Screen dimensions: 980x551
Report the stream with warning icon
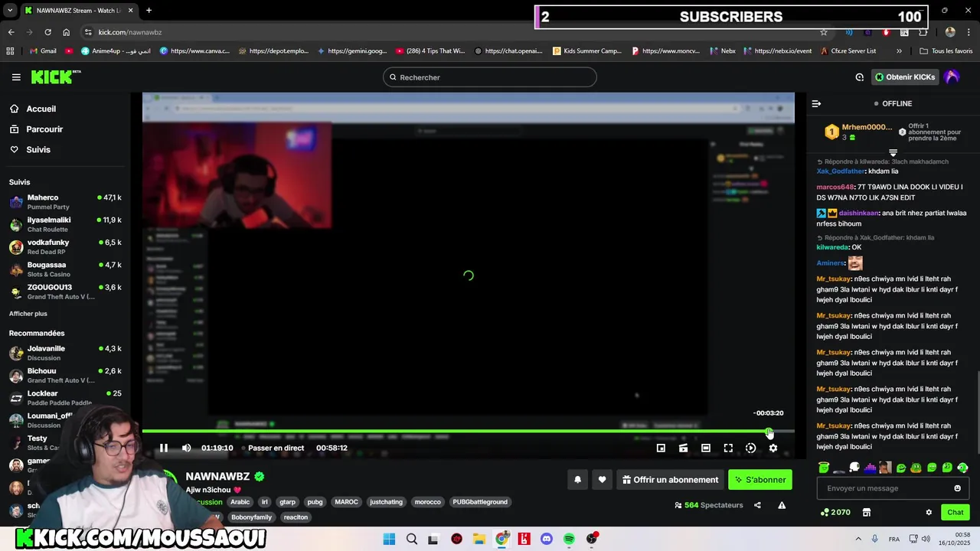(782, 505)
